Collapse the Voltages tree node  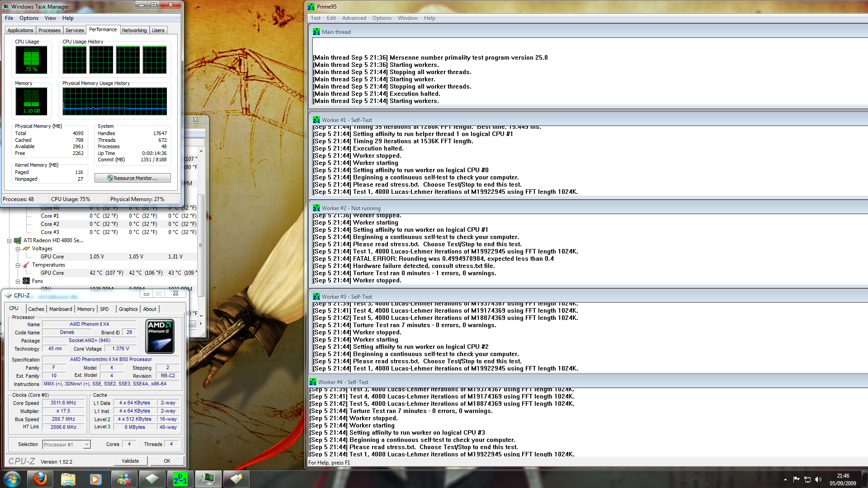point(18,249)
